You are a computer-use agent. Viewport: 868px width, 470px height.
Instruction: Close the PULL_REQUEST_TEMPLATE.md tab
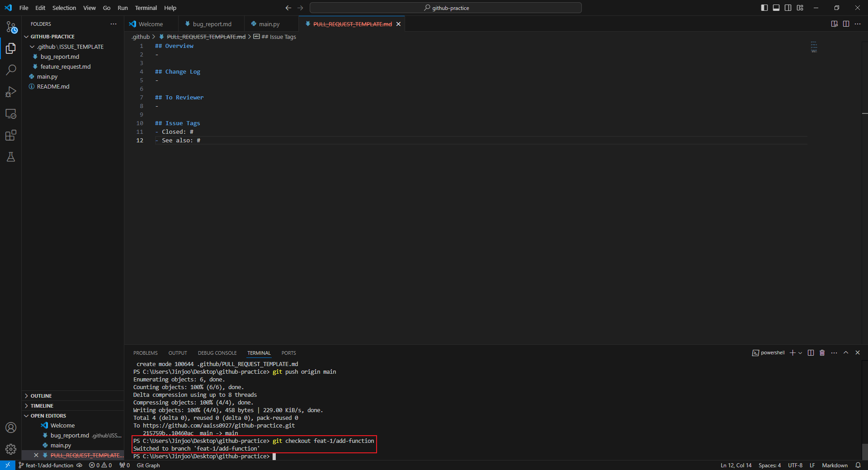click(x=398, y=24)
